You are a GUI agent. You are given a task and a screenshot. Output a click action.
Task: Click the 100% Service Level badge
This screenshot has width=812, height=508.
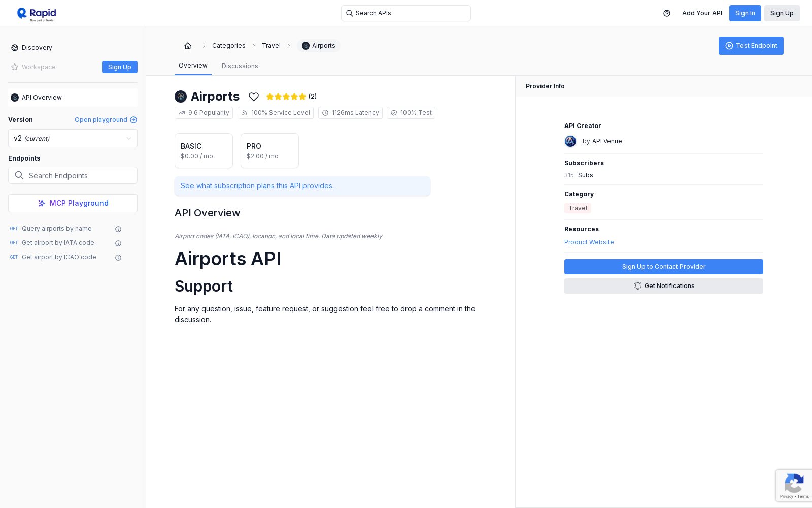point(276,113)
